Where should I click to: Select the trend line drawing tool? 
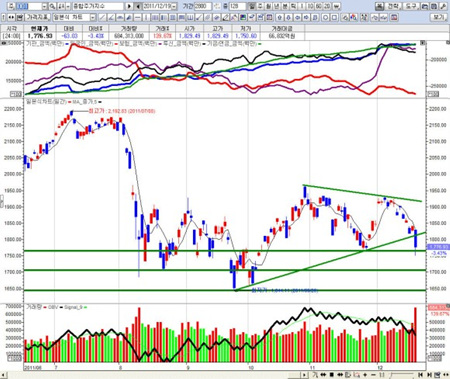[x=102, y=17]
